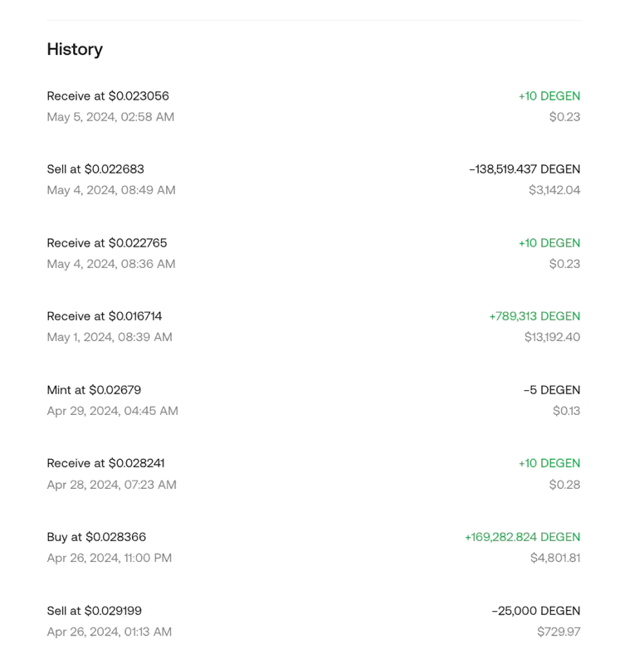
Task: Select the +10 DEGEN amount from May 5
Action: tap(549, 96)
